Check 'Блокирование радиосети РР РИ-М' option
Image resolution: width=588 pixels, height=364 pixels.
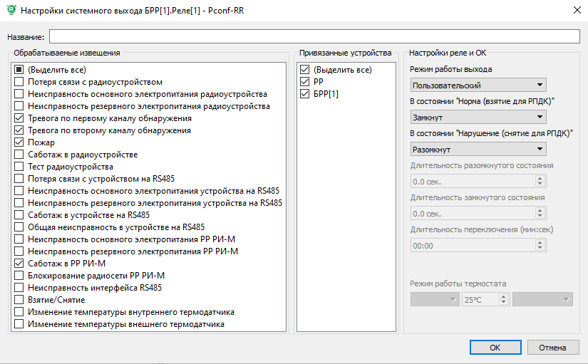19,276
